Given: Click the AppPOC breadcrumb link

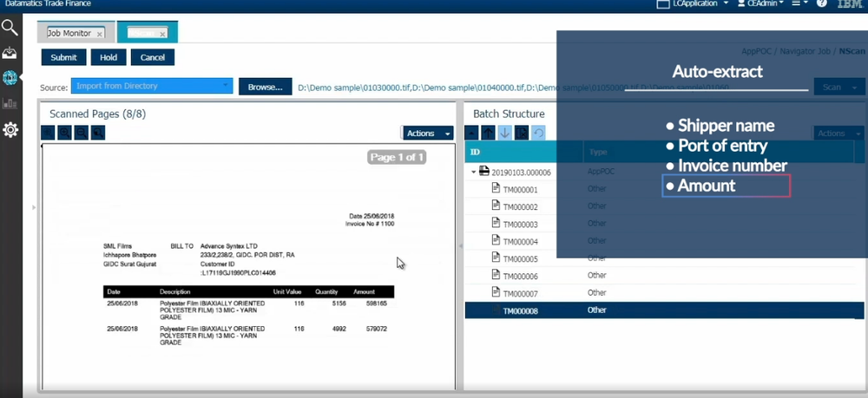Looking at the screenshot, I should click(x=757, y=51).
